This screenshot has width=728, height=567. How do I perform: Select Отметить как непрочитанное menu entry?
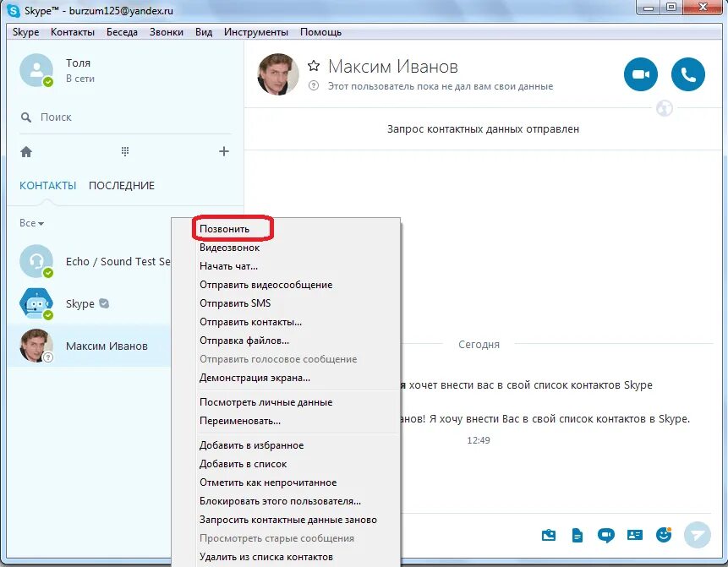pyautogui.click(x=286, y=482)
